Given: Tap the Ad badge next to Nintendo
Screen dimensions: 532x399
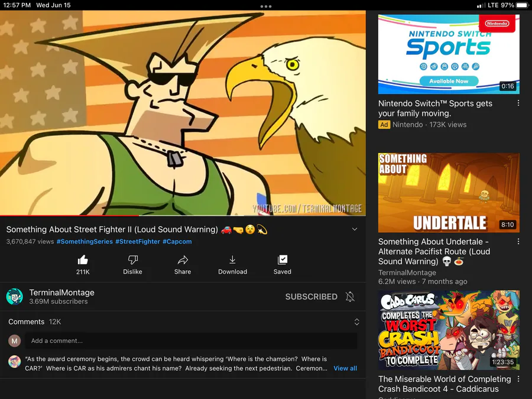Looking at the screenshot, I should click(384, 125).
